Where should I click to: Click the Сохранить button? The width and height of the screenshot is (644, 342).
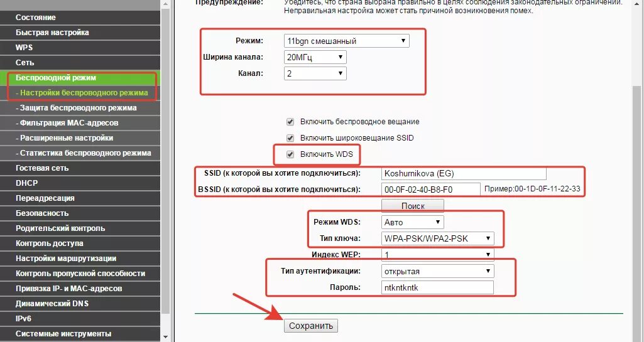311,326
